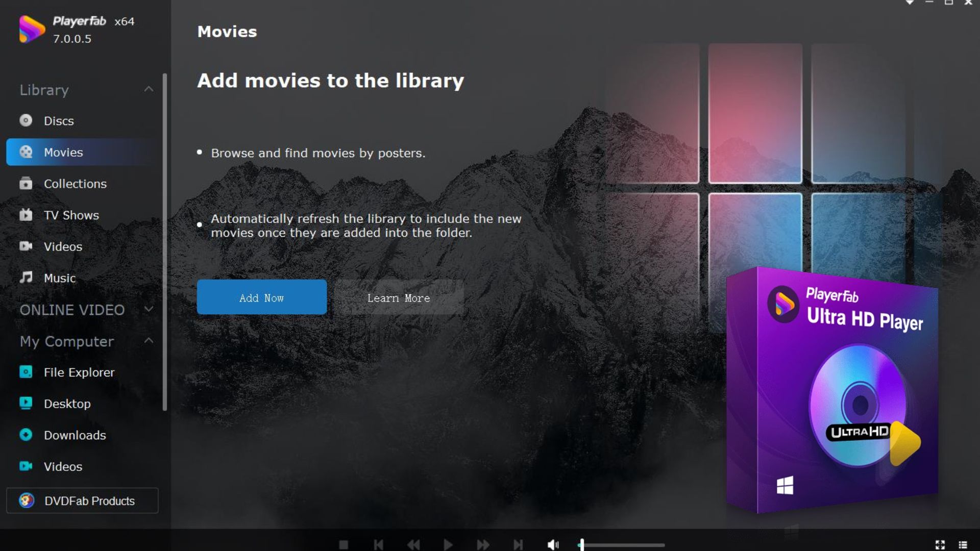The height and width of the screenshot is (551, 980).
Task: Open the title bar dropdown menu arrow
Action: 910,3
